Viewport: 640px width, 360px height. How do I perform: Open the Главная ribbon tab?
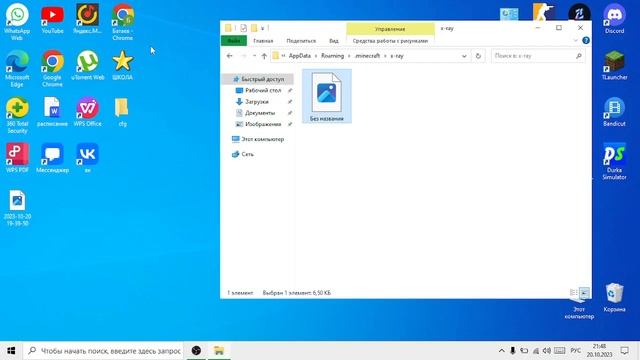click(263, 41)
